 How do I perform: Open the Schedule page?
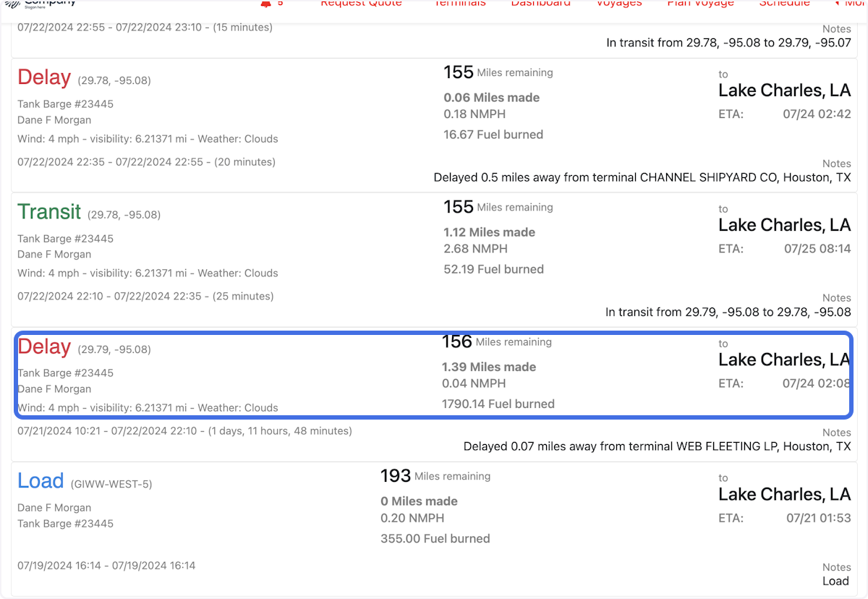click(x=784, y=4)
